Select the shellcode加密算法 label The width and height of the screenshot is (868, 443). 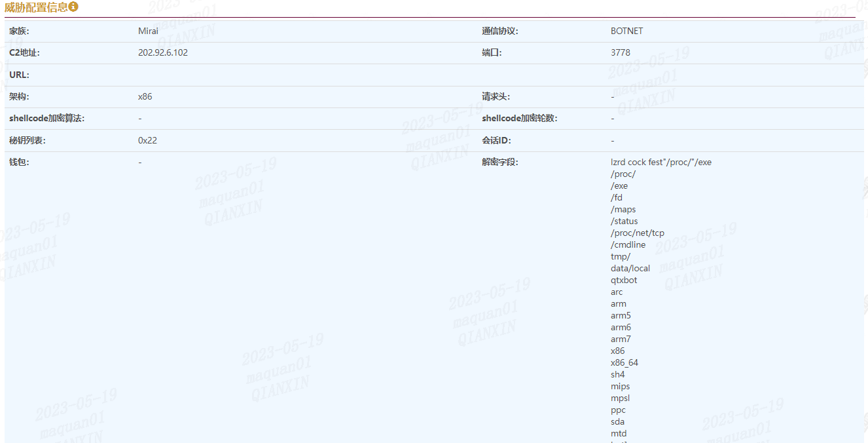[x=47, y=119]
